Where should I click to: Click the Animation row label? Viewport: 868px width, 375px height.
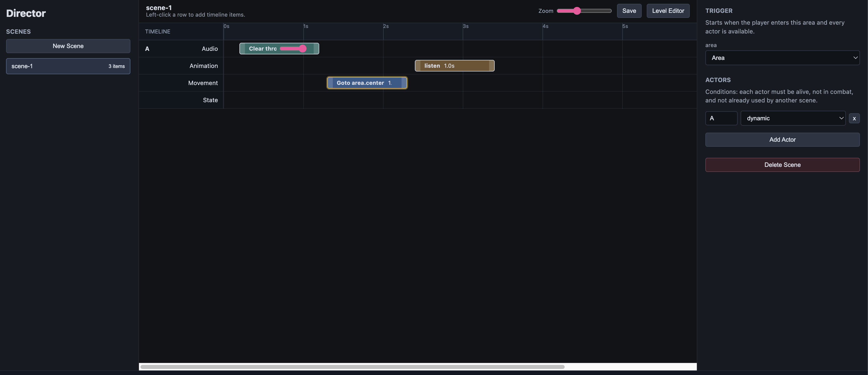pos(203,66)
